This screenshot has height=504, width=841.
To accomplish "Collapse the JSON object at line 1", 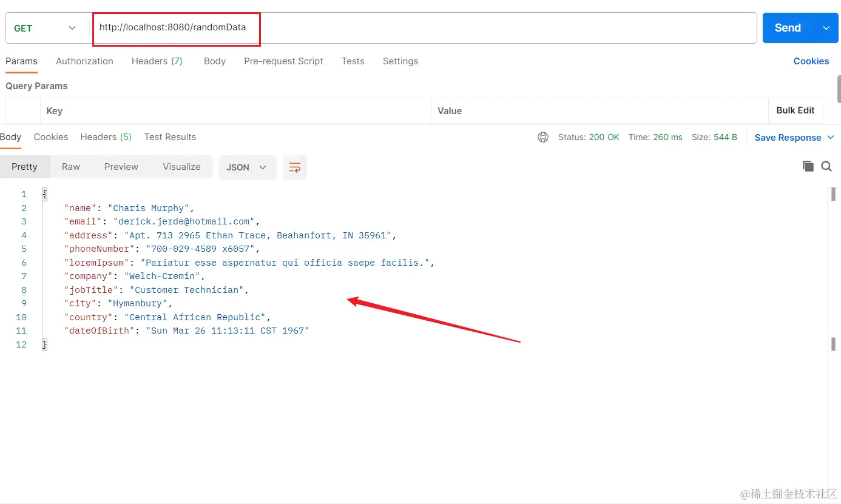I will tap(44, 194).
